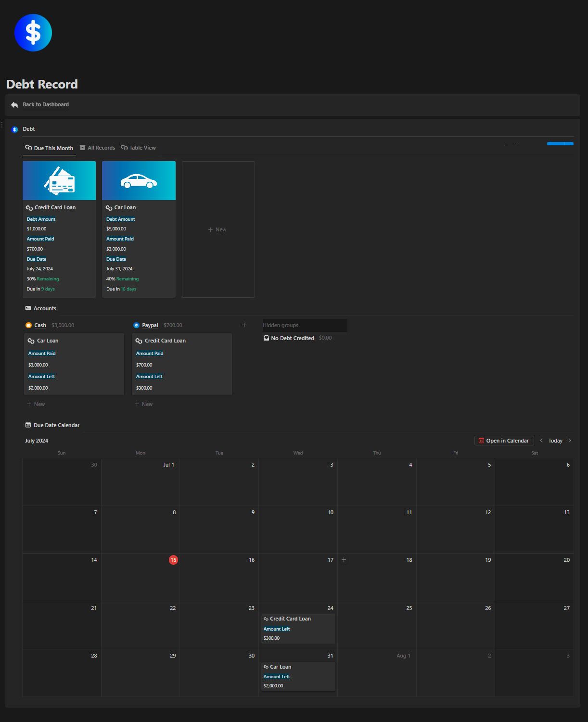Open the Credit Card Loan event on July 24
588x722 pixels.
point(298,629)
